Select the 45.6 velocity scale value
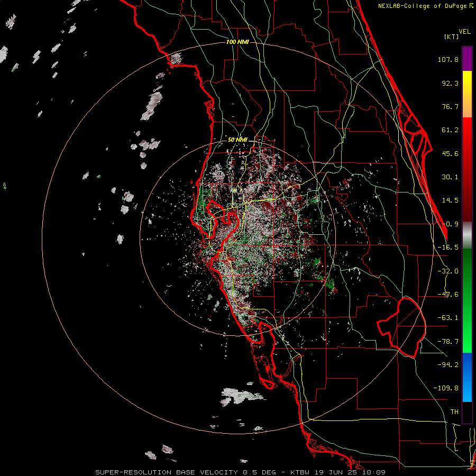Image resolution: width=476 pixels, height=476 pixels. click(x=450, y=153)
